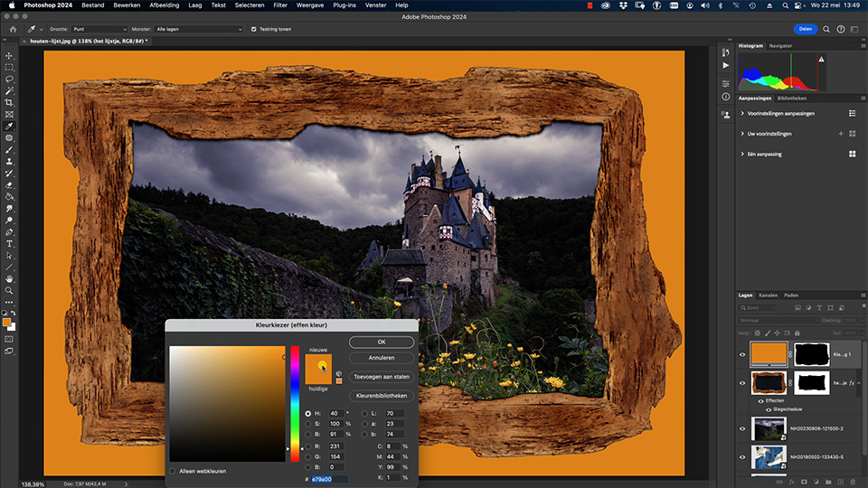
Task: Open the Soort layer filter dropdown
Action: 758,307
